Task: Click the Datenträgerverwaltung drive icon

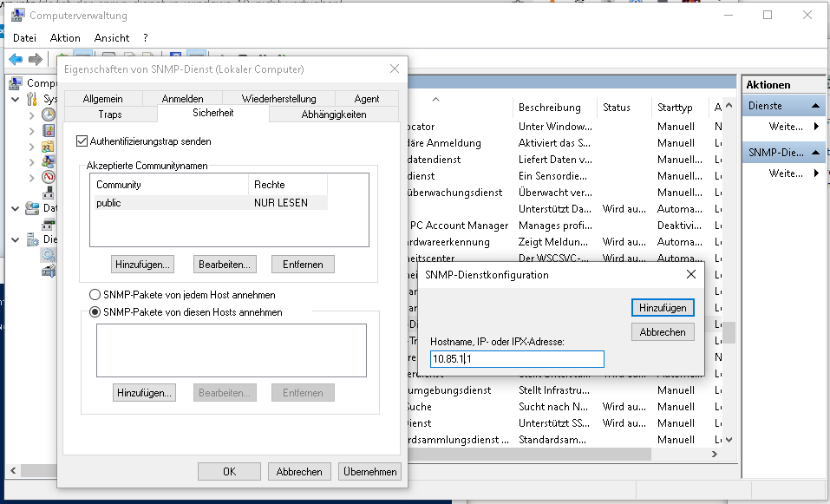Action: coord(49,226)
